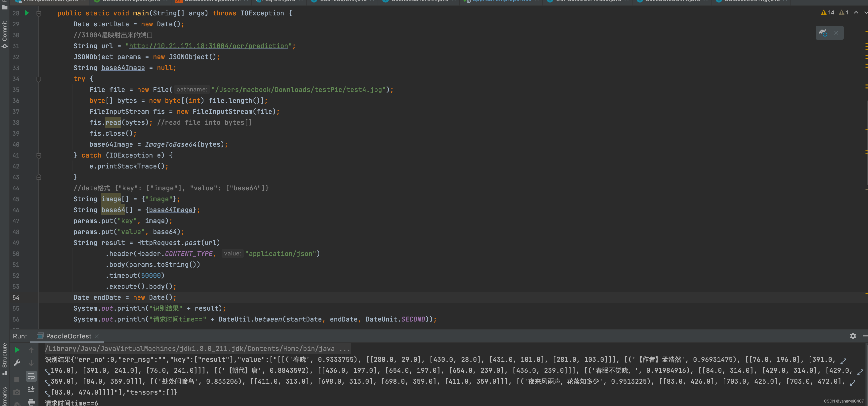Go to previous highlighted error arrow
The height and width of the screenshot is (406, 868).
coord(856,12)
